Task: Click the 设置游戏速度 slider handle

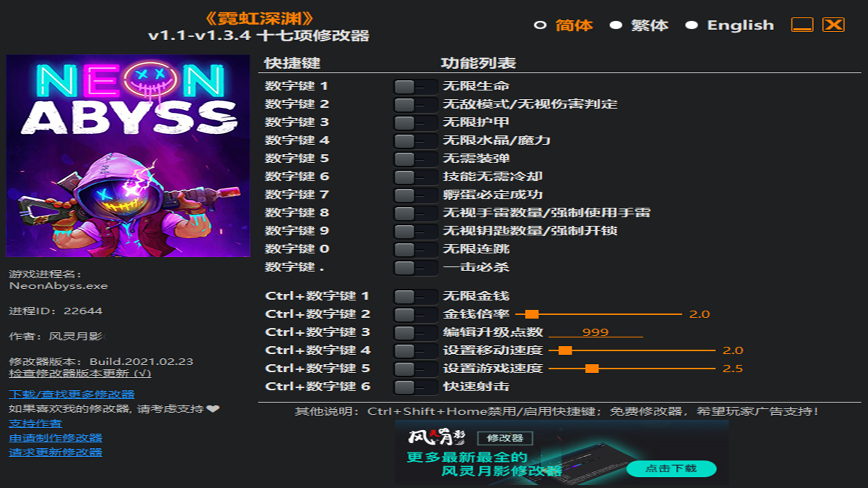Action: [592, 369]
